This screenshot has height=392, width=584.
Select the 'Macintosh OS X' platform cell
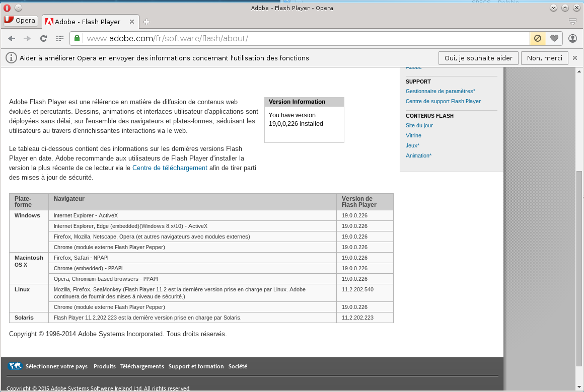click(29, 268)
